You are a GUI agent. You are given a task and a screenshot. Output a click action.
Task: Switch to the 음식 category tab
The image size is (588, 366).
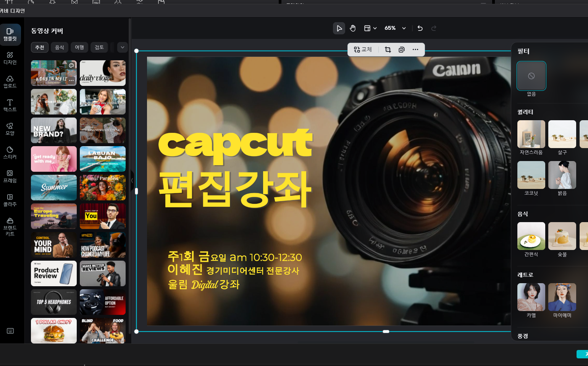pyautogui.click(x=60, y=47)
